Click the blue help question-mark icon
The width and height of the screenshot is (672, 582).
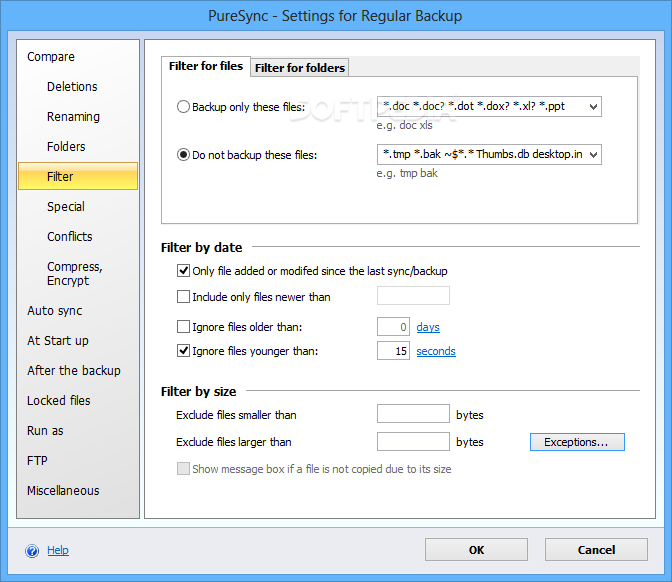click(32, 551)
